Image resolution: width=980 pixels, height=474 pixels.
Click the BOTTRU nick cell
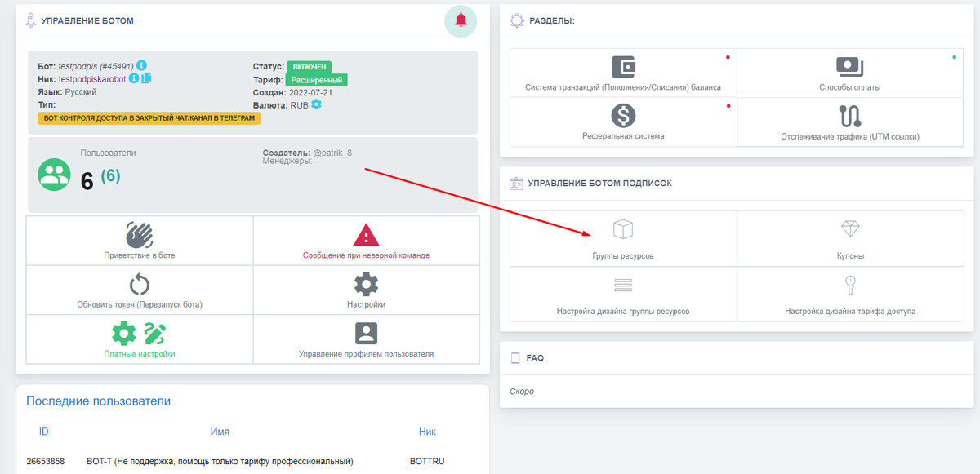click(x=428, y=462)
